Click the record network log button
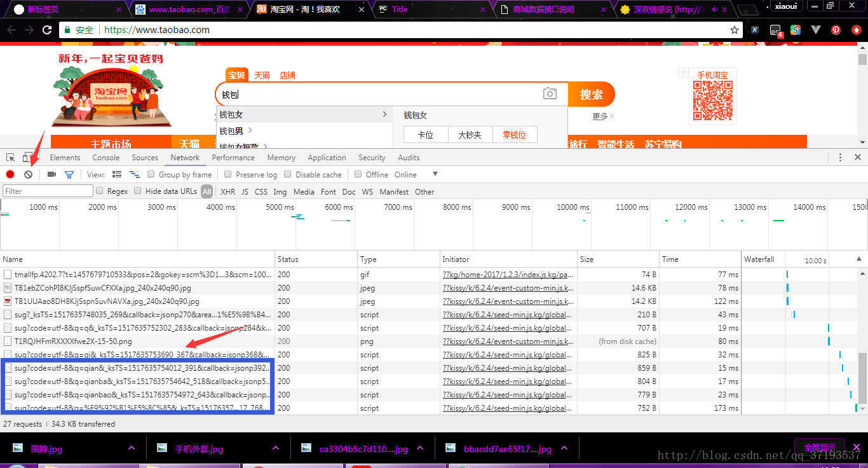The image size is (868, 468). 10,174
